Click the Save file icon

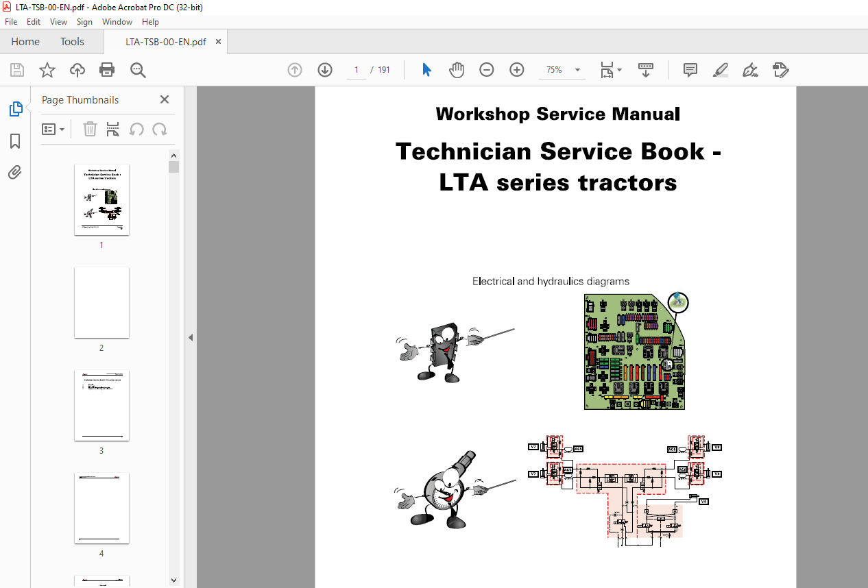pyautogui.click(x=17, y=70)
